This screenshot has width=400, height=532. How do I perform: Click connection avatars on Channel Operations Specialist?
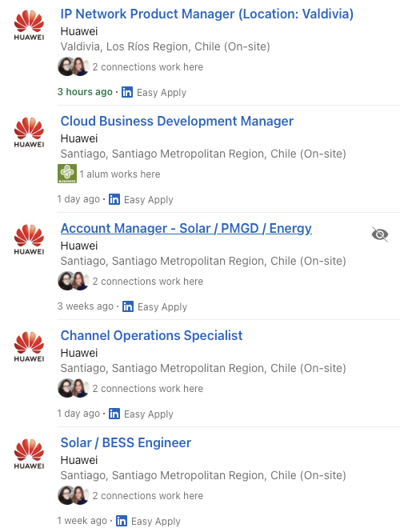click(x=74, y=388)
